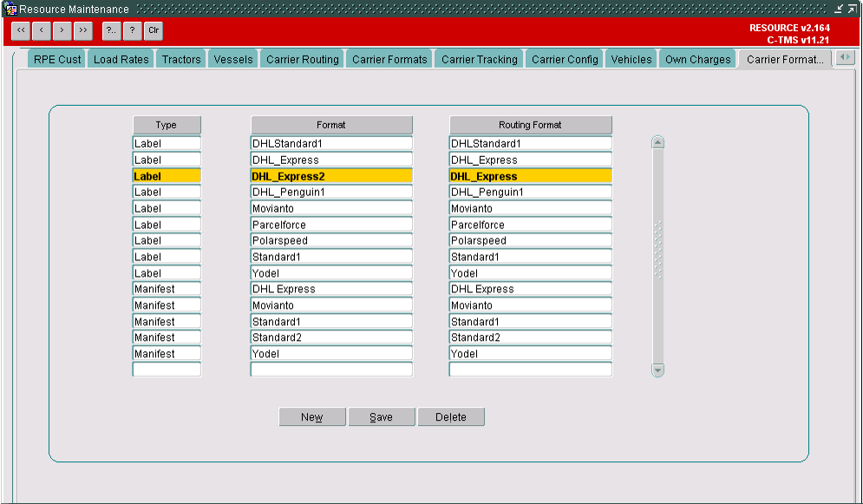863x504 pixels.
Task: Select the Label row's Yodel Format field
Action: coord(331,273)
